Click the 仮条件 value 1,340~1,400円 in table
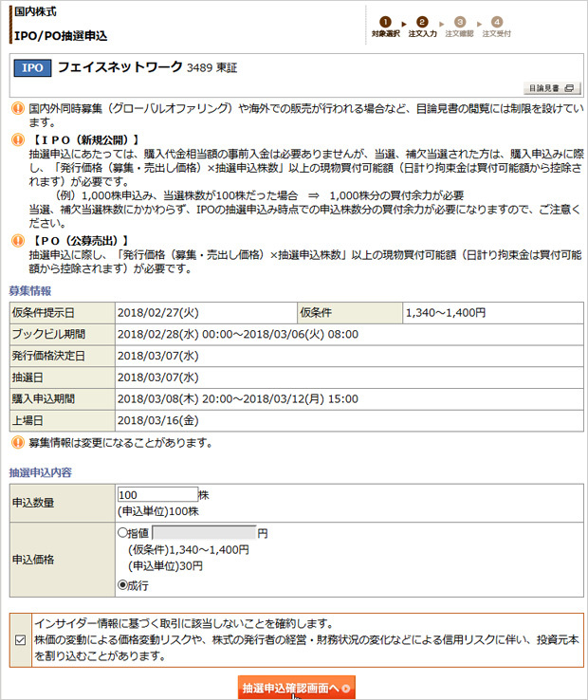 445,312
